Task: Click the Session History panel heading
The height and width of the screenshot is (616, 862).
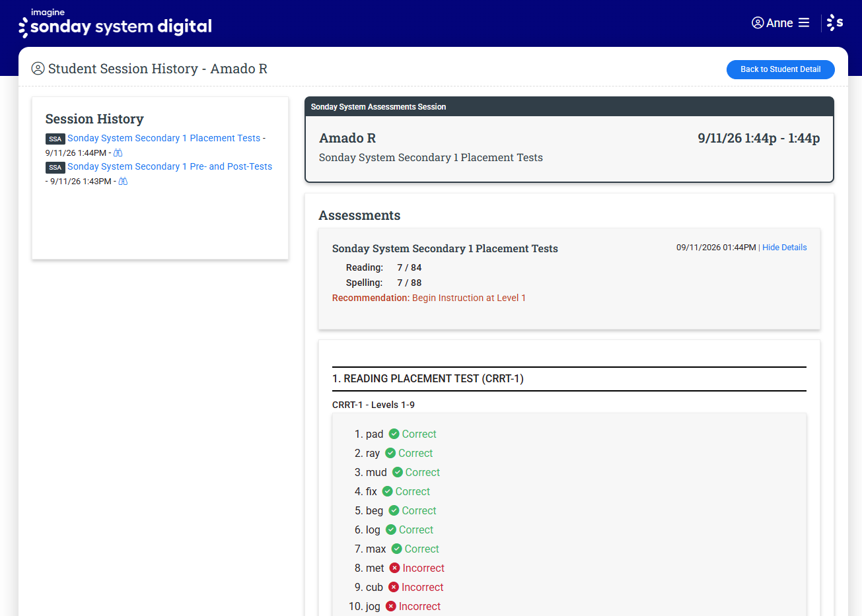Action: tap(94, 119)
